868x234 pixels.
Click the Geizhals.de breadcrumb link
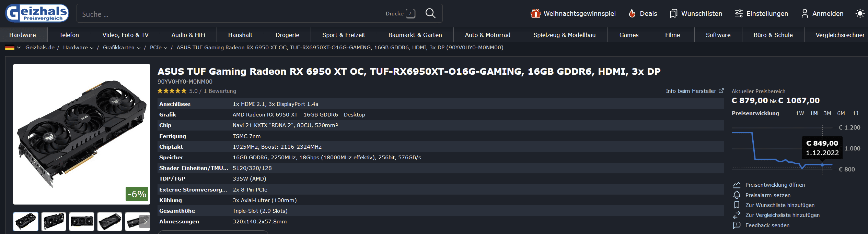(40, 48)
